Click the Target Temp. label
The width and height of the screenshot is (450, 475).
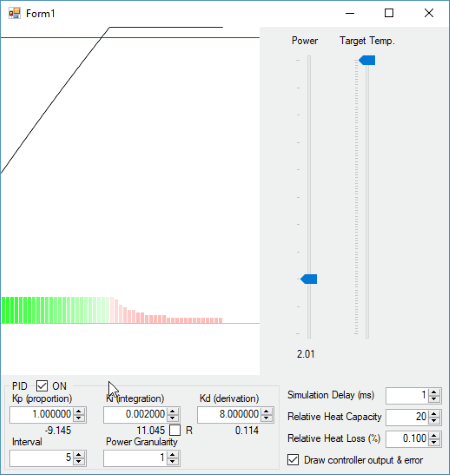(367, 41)
